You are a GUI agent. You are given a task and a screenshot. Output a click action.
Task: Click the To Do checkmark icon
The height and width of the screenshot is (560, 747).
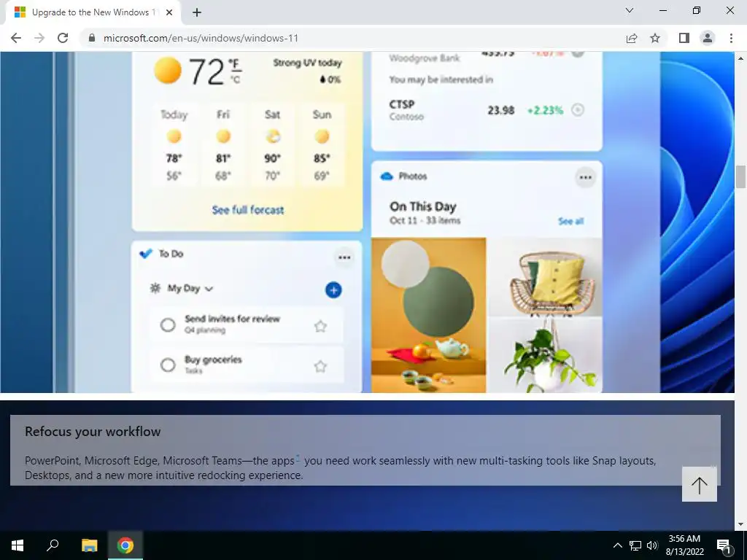[146, 254]
